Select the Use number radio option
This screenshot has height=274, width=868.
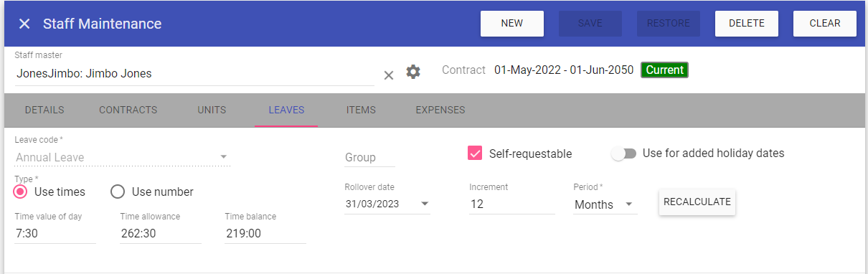click(x=118, y=192)
